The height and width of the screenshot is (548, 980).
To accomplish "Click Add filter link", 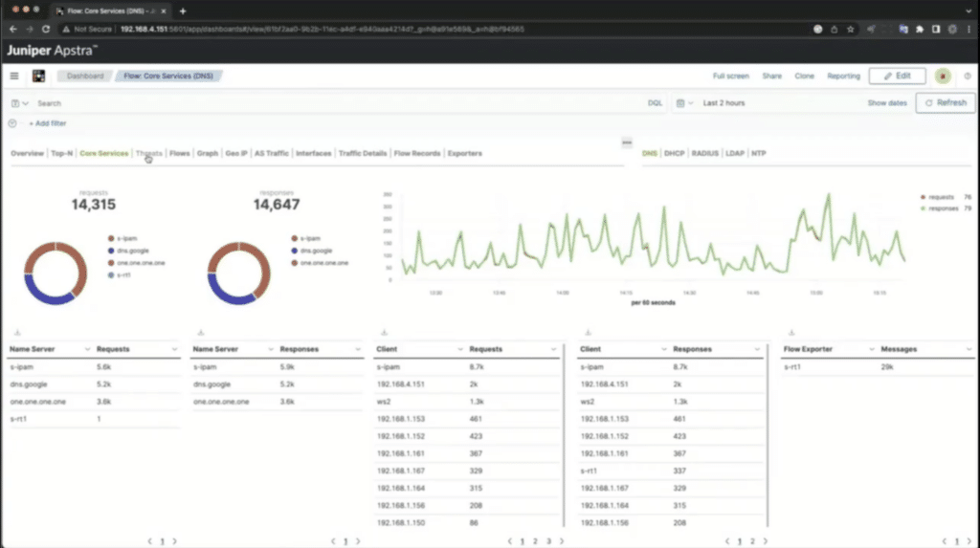I will click(48, 123).
